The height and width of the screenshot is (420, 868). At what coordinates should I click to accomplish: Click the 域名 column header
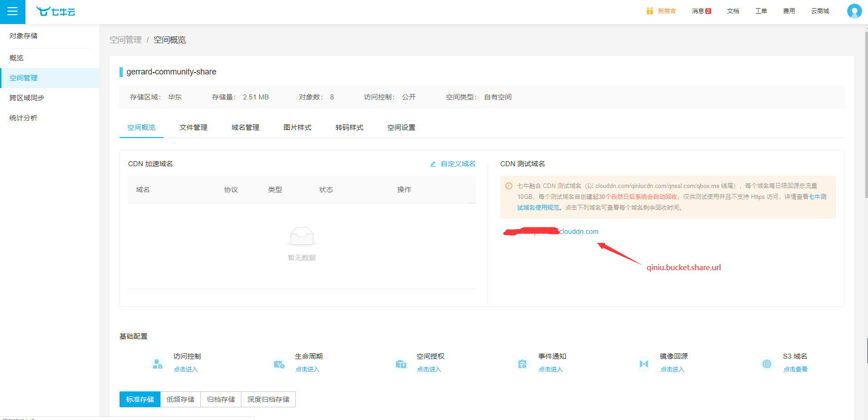tap(143, 190)
